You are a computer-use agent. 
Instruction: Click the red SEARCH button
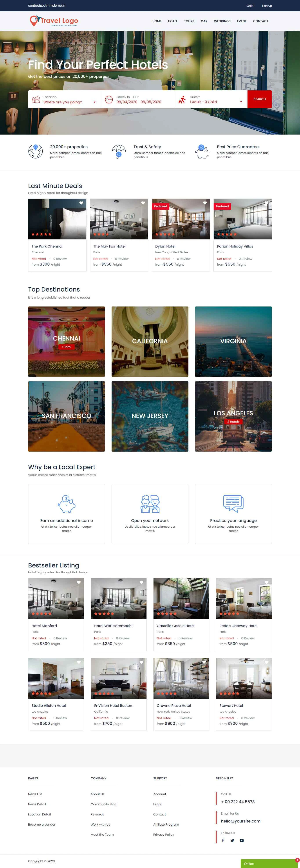[260, 99]
